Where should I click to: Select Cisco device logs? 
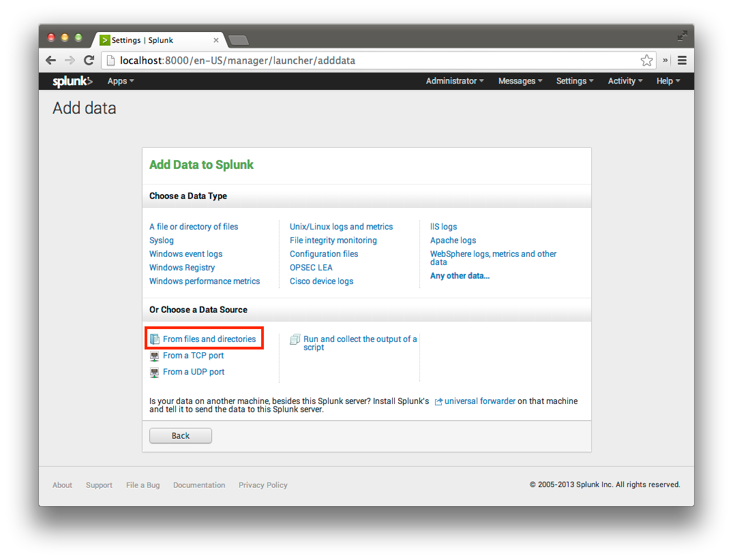(322, 281)
